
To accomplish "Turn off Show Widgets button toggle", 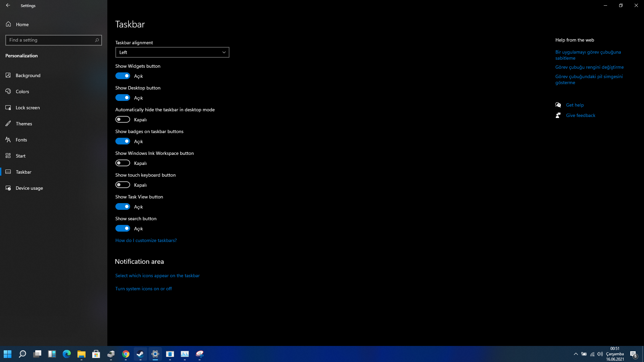I will [x=123, y=76].
